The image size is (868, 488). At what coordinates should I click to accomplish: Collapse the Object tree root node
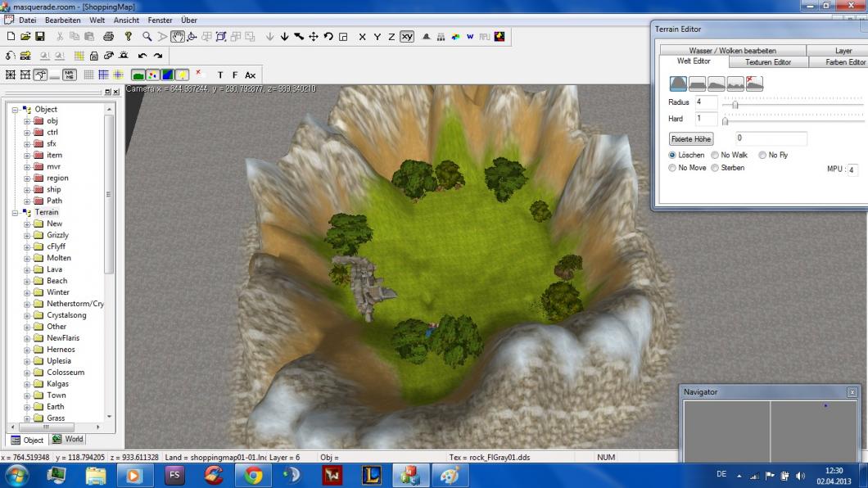tap(16, 110)
